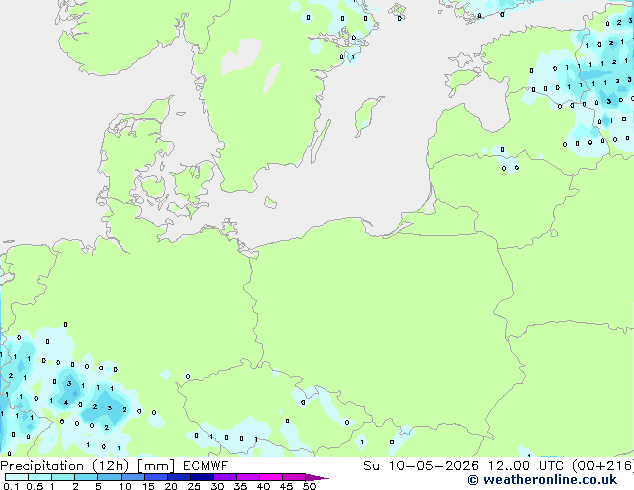This screenshot has width=634, height=490.
Task: Select the 5–10 mm legend color swatch
Action: coord(109,477)
